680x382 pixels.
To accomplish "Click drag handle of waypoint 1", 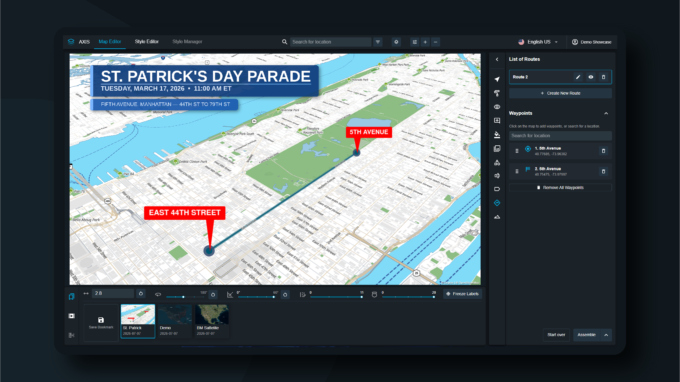I will pos(517,151).
